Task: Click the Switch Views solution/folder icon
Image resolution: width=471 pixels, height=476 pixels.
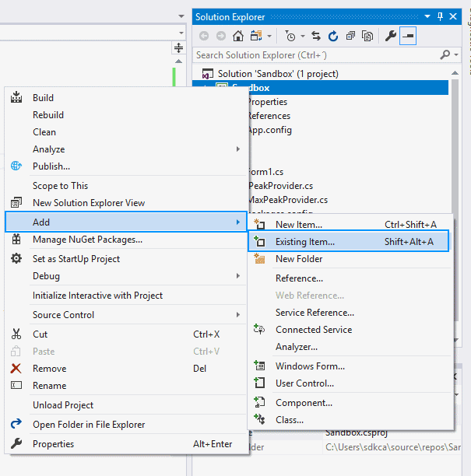Action: [x=255, y=36]
